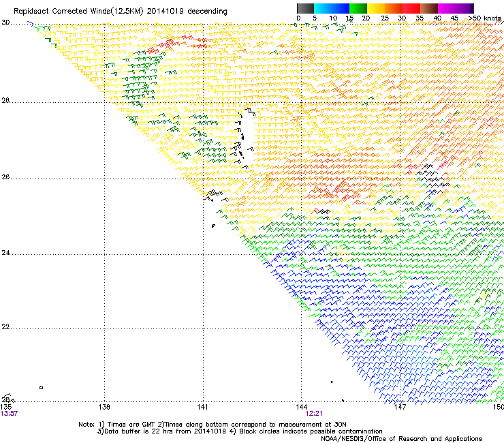Screen dimensions: 504x443
Task: Click the "26" latitude axis label
Action: (5, 177)
